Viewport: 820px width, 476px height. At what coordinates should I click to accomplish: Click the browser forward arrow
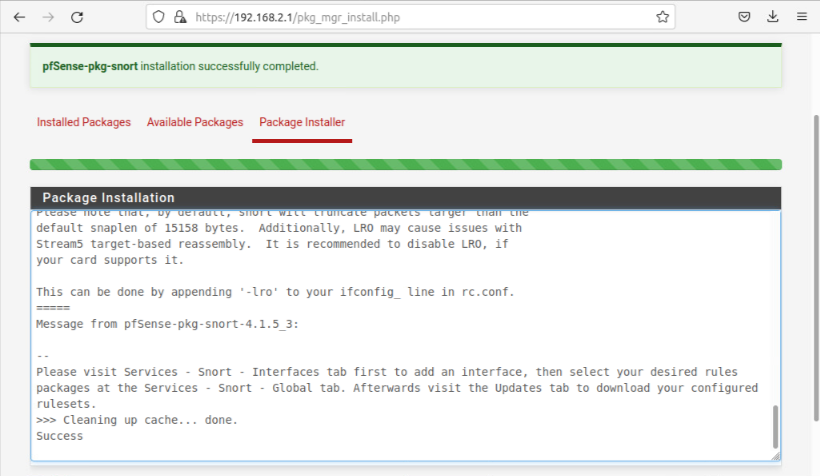[x=48, y=17]
